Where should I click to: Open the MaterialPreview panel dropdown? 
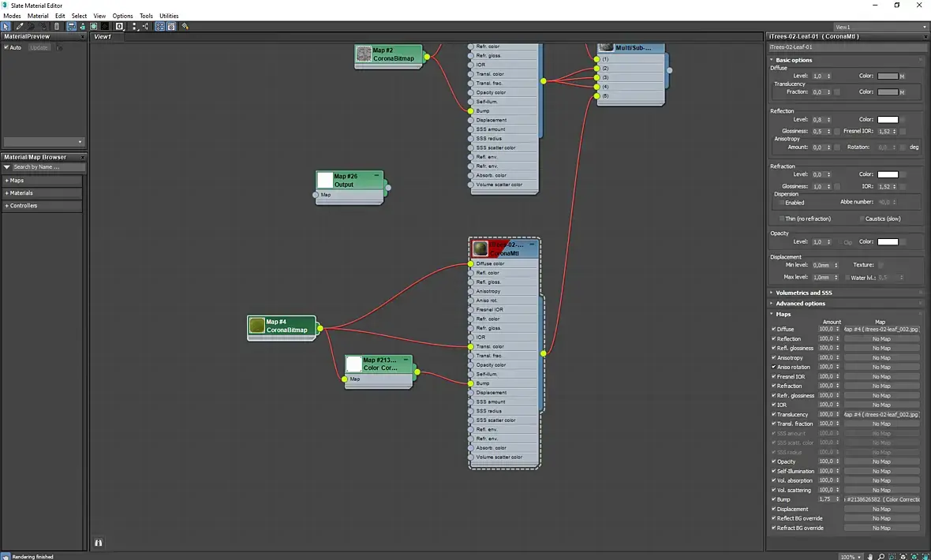click(x=43, y=142)
